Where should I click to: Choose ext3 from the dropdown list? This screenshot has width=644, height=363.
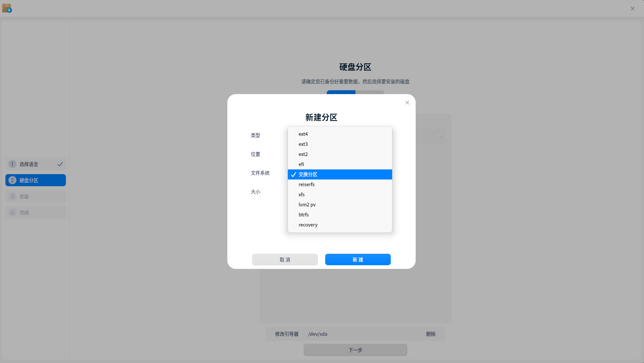(x=340, y=144)
